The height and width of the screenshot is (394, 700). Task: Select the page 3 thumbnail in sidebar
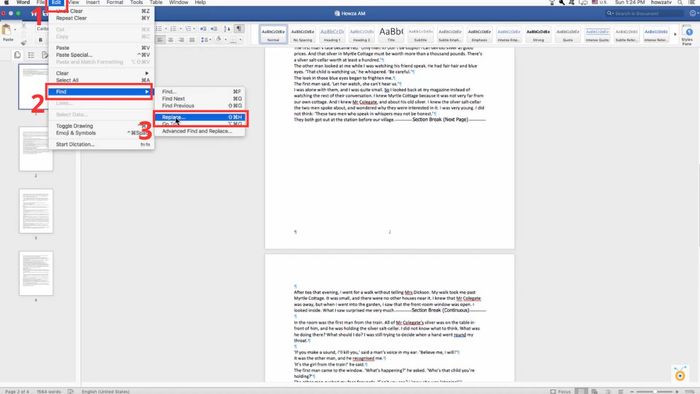pos(36,211)
